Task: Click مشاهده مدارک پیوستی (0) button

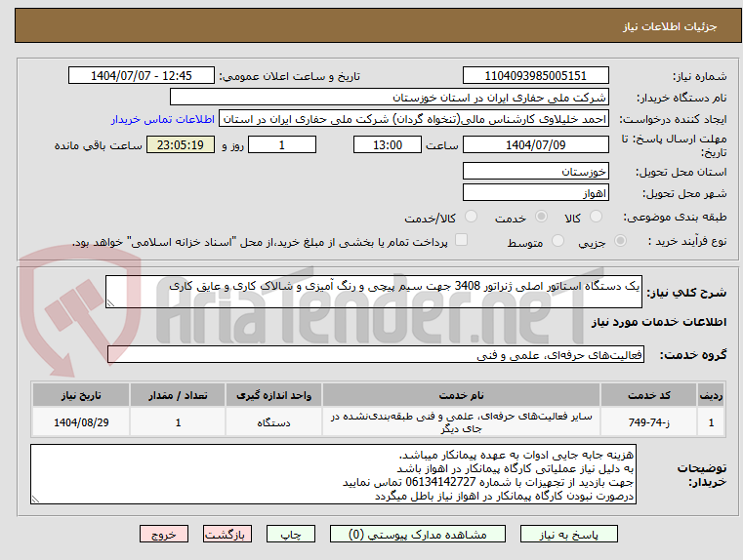Action: tap(418, 535)
